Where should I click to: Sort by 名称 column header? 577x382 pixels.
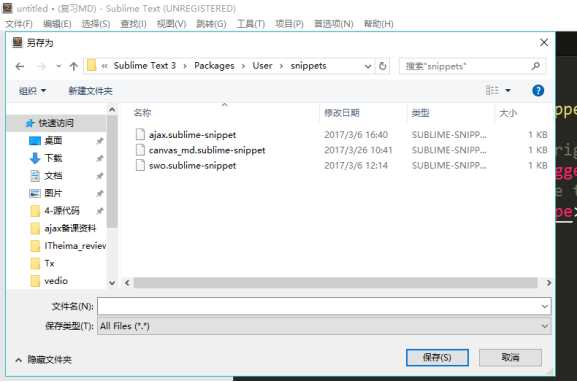142,113
